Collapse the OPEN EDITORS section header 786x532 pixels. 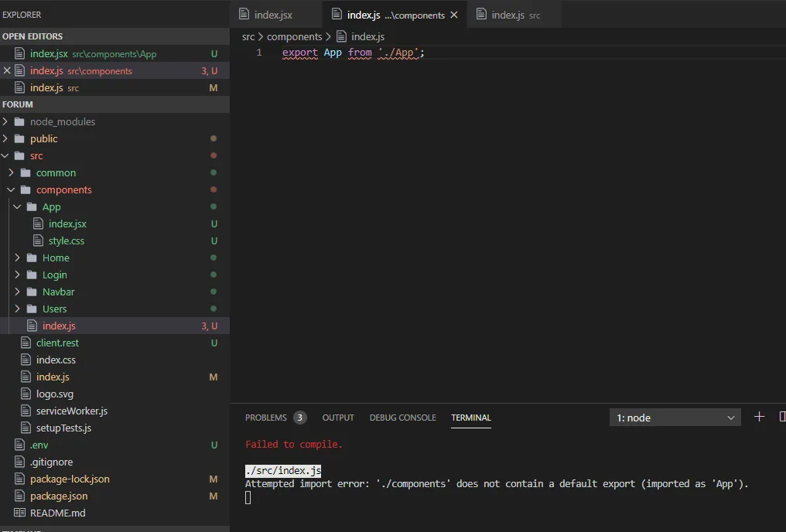tap(114, 36)
